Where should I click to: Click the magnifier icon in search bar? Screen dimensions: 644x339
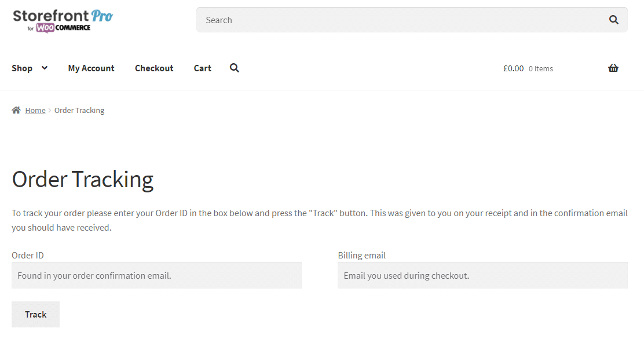click(614, 20)
